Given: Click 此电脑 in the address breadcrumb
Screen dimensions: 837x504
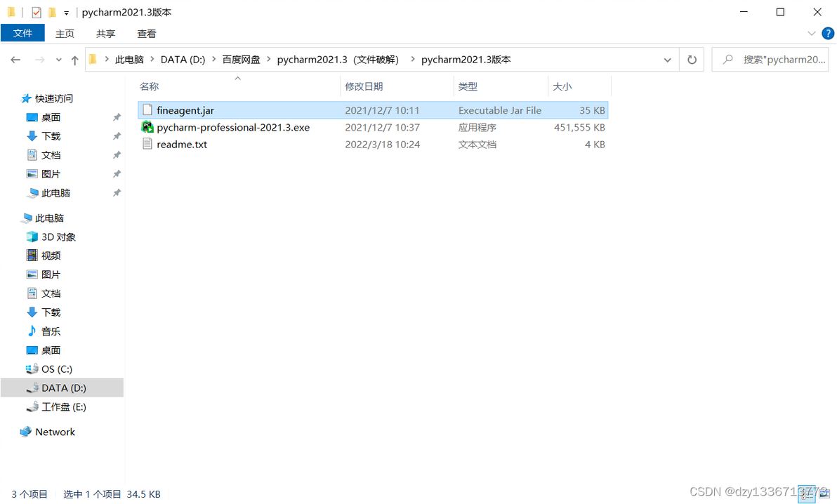Looking at the screenshot, I should [x=129, y=60].
